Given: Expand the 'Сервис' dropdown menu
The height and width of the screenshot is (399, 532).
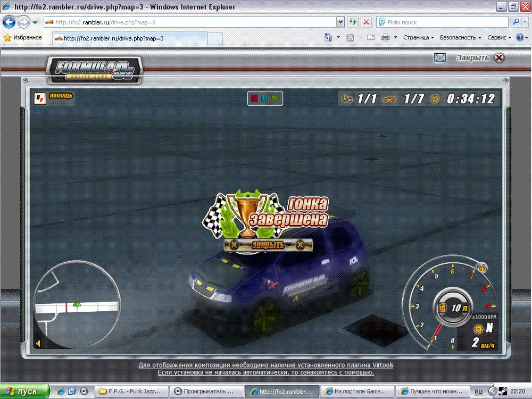Looking at the screenshot, I should (x=499, y=38).
